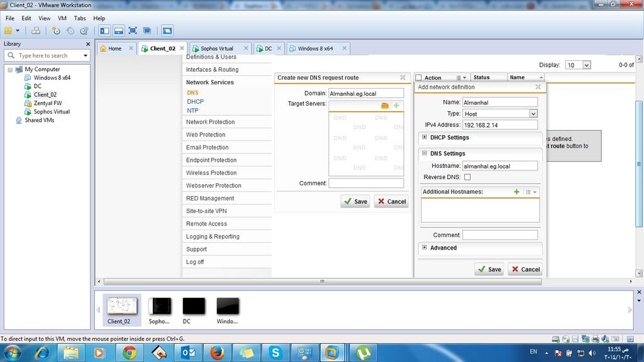Toggle the select-all checkbox beside Action

coord(418,77)
